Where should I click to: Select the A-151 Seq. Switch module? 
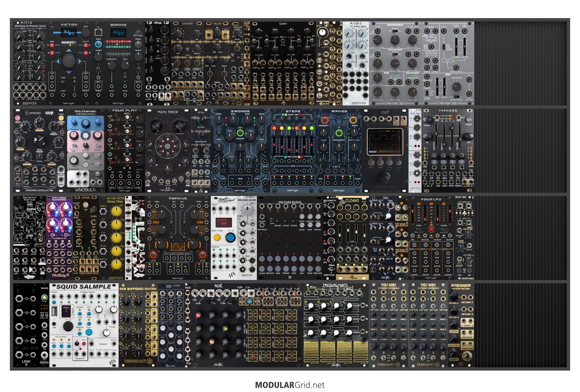329,238
